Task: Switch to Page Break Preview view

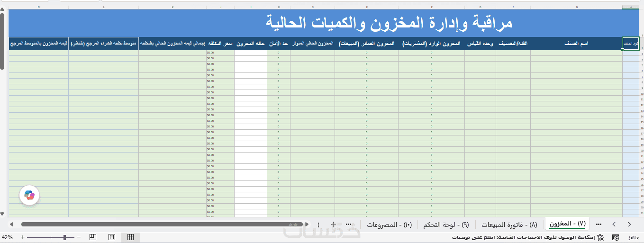Action: coord(93,237)
